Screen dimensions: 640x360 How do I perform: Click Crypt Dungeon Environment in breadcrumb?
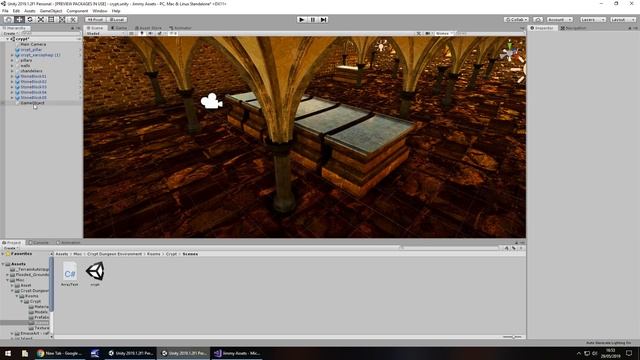(114, 254)
